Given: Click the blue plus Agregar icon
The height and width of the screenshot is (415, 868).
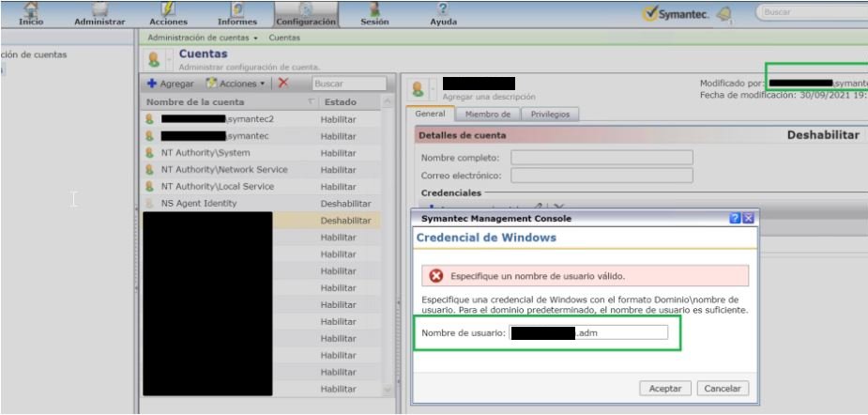Looking at the screenshot, I should [x=152, y=84].
